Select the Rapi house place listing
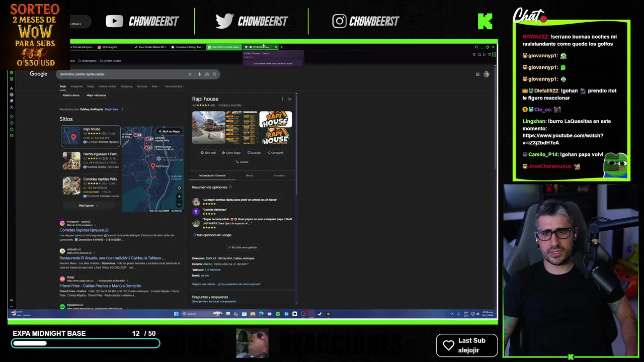This screenshot has height=362, width=644. [x=91, y=136]
